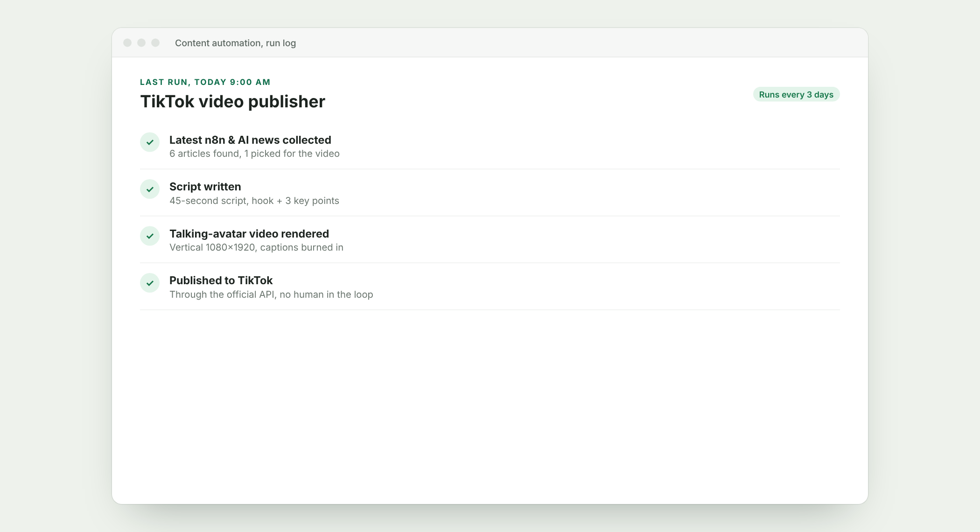The height and width of the screenshot is (532, 980).
Task: Open the 'Latest n8n & AI news collected' step
Action: (250, 140)
